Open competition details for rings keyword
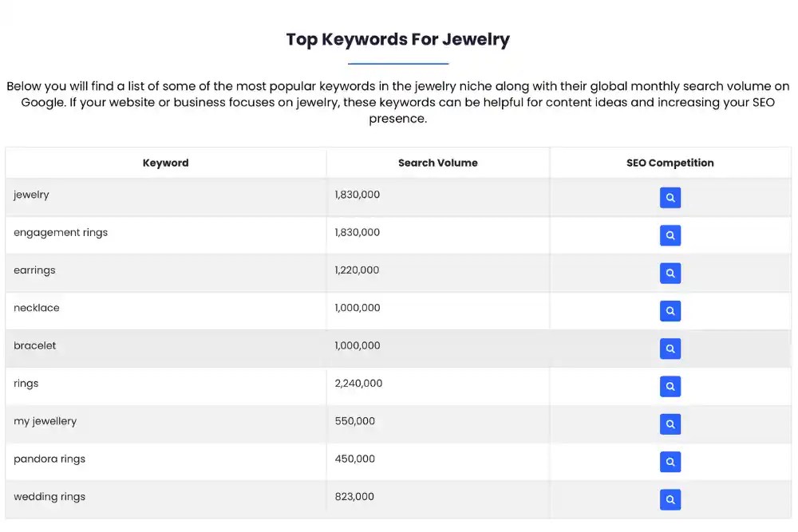This screenshot has height=532, width=798. tap(670, 386)
